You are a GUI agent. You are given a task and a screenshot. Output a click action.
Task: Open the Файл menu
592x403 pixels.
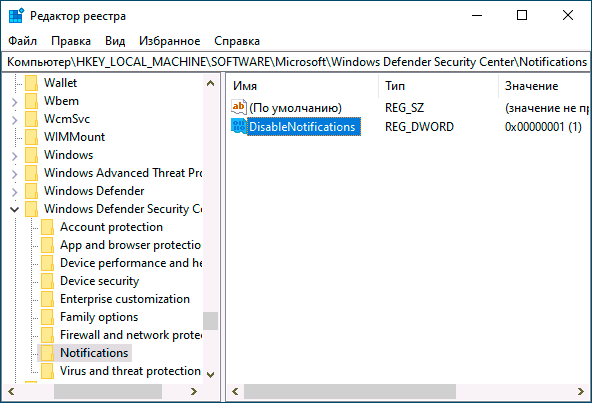pyautogui.click(x=23, y=41)
